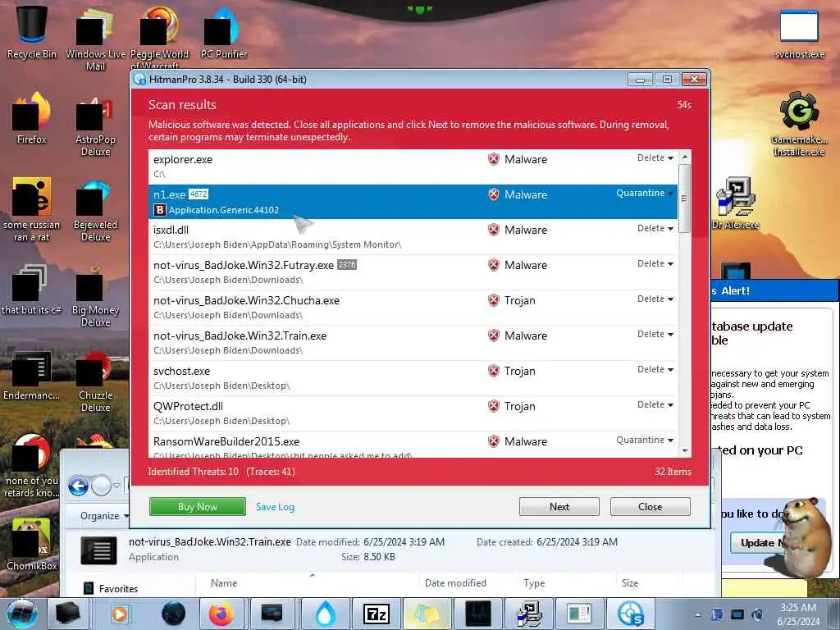The height and width of the screenshot is (630, 840).
Task: Select the RansomWareBuilder2015.exe result row
Action: pos(413,445)
